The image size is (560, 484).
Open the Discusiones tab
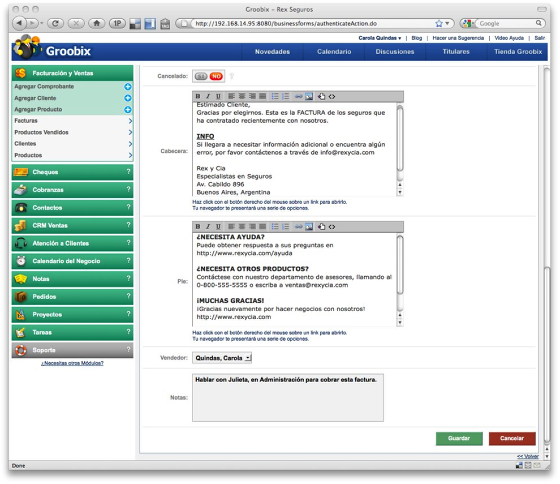point(395,52)
